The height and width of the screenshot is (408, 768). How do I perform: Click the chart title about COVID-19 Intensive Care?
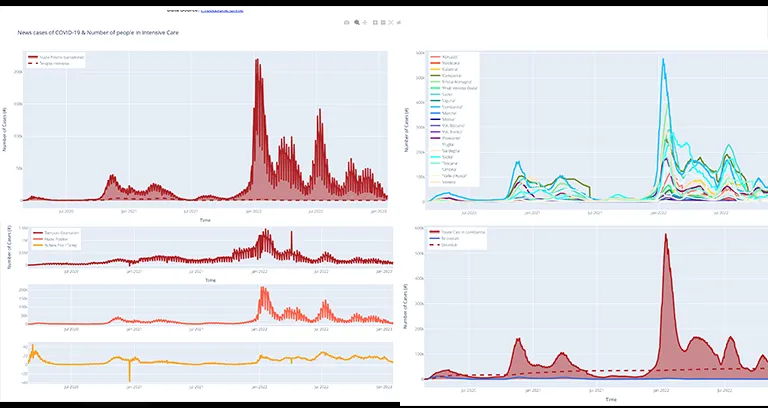pyautogui.click(x=98, y=33)
